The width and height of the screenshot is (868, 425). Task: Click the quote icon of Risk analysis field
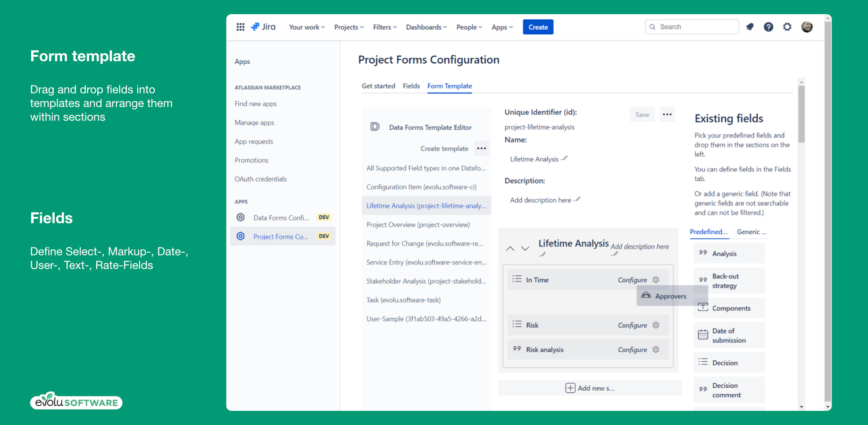[x=517, y=348]
